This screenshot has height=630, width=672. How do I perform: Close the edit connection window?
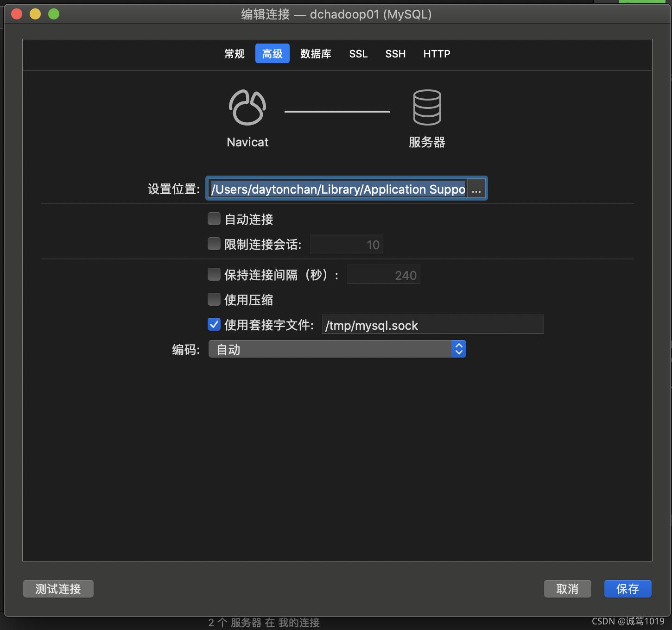[x=17, y=14]
